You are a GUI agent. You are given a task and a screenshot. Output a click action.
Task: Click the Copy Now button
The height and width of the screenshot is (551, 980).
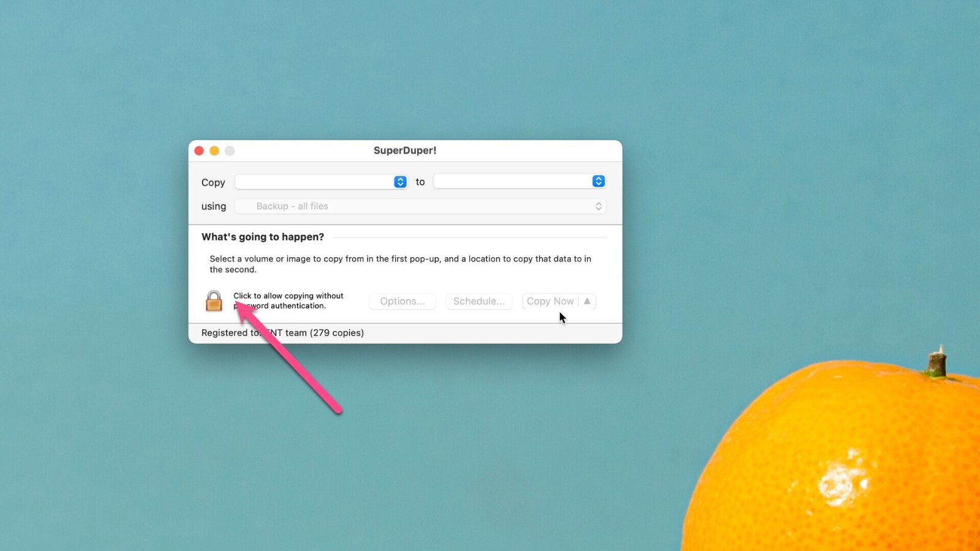(x=550, y=301)
